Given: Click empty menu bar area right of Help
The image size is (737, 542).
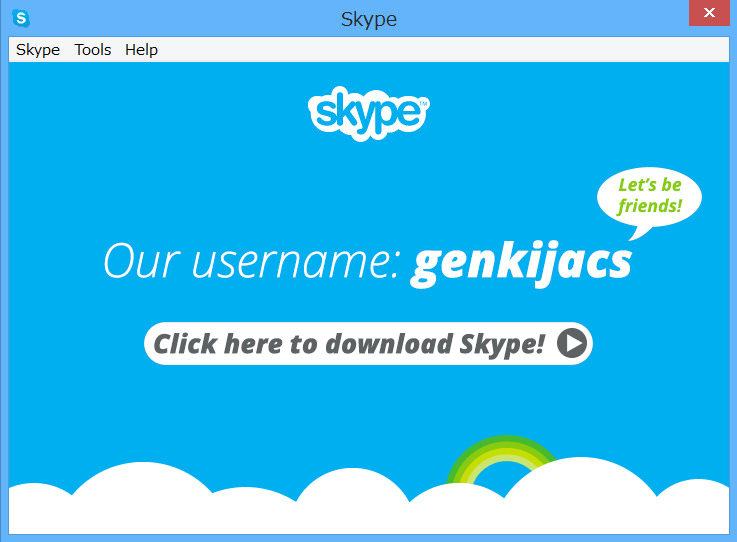Looking at the screenshot, I should (x=444, y=50).
